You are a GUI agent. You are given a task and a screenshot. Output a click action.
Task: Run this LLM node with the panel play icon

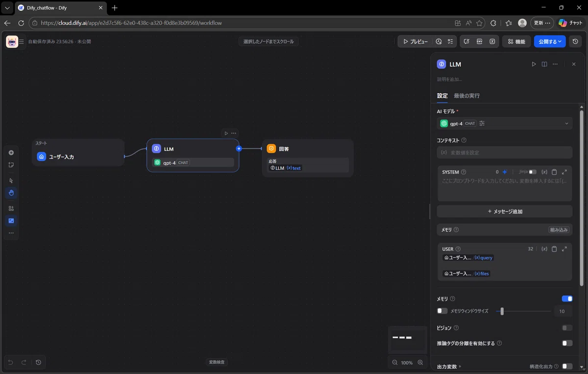coord(534,64)
